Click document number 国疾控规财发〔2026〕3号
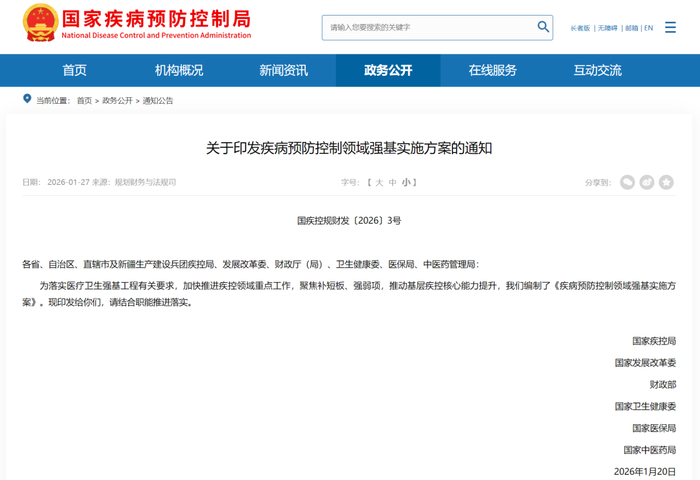Image resolution: width=700 pixels, height=480 pixels. click(x=349, y=221)
